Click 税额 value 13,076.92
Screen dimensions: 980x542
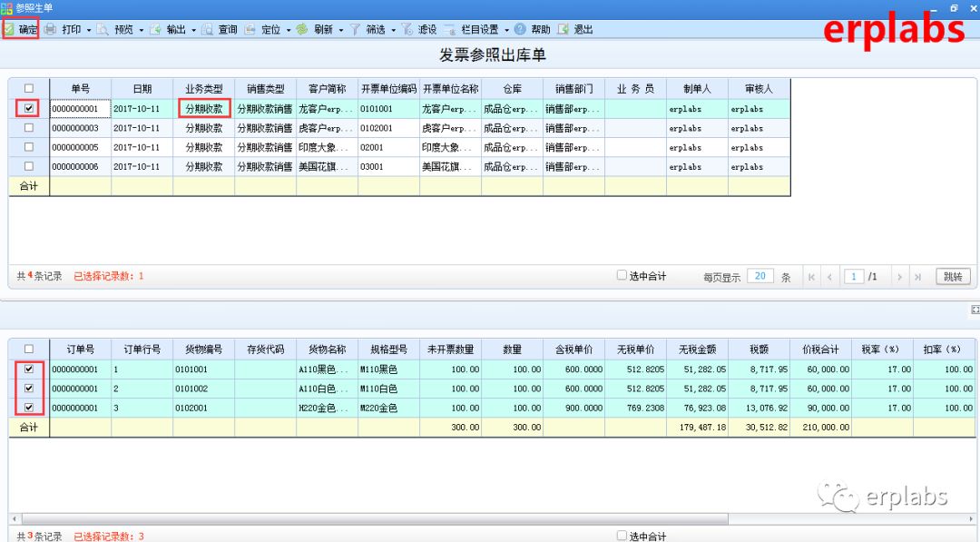point(759,409)
